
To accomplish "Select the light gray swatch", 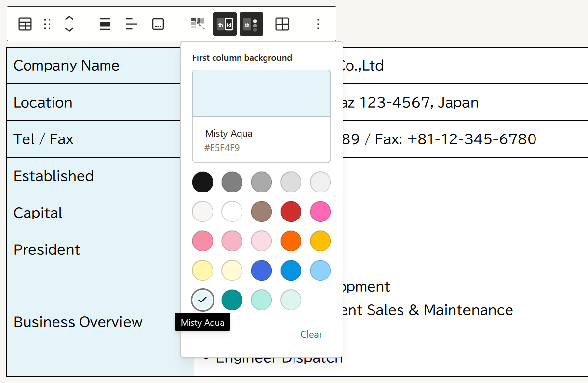I will pyautogui.click(x=291, y=182).
